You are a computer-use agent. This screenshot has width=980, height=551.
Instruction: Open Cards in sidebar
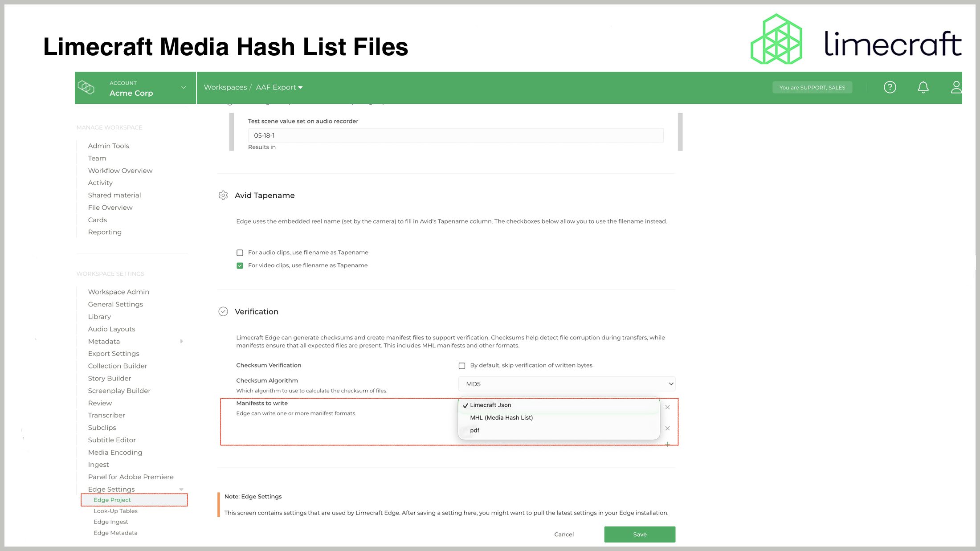coord(98,220)
